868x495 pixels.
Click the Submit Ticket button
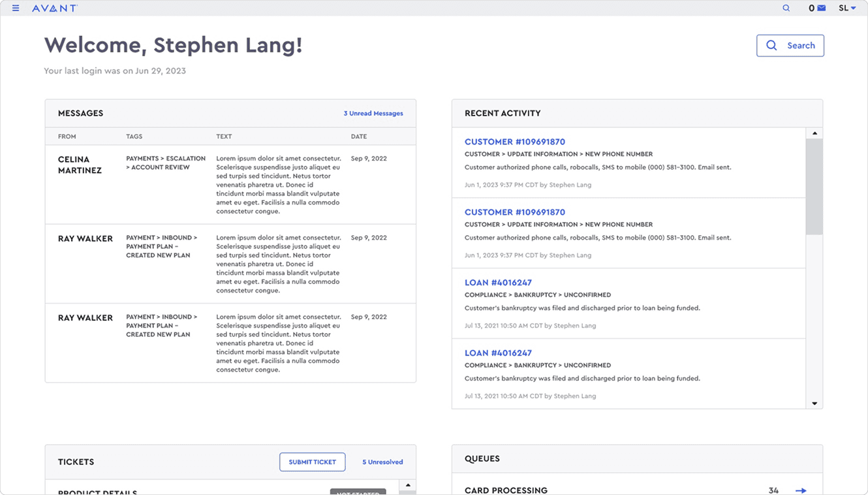(312, 462)
